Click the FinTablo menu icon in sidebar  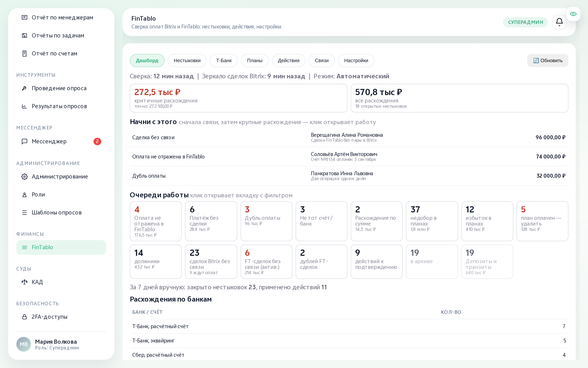[24, 247]
